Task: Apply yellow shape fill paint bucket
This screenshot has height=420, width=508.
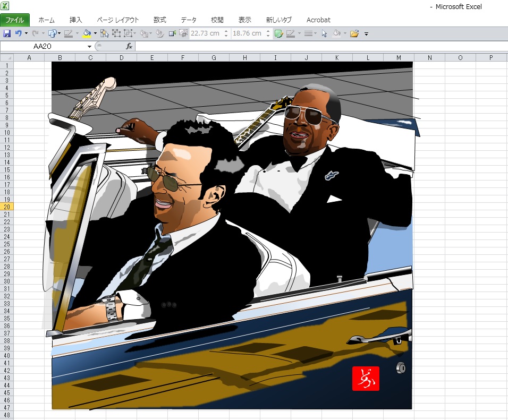Action: coord(87,33)
